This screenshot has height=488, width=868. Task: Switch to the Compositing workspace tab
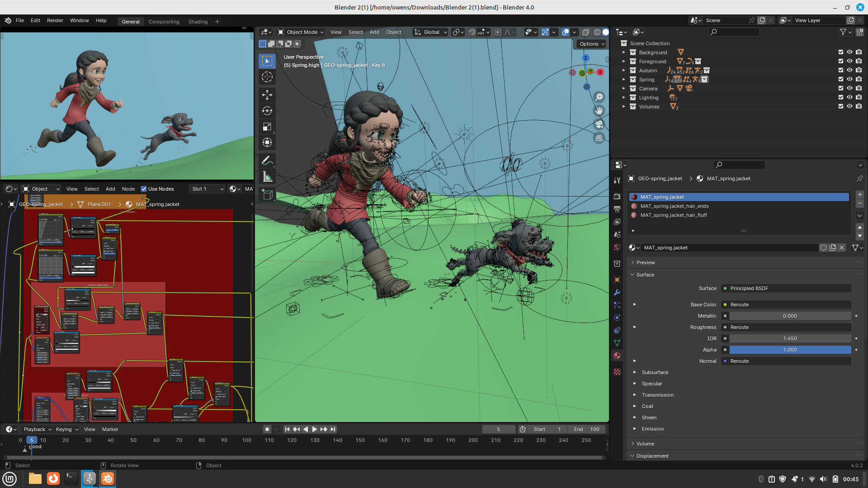164,22
